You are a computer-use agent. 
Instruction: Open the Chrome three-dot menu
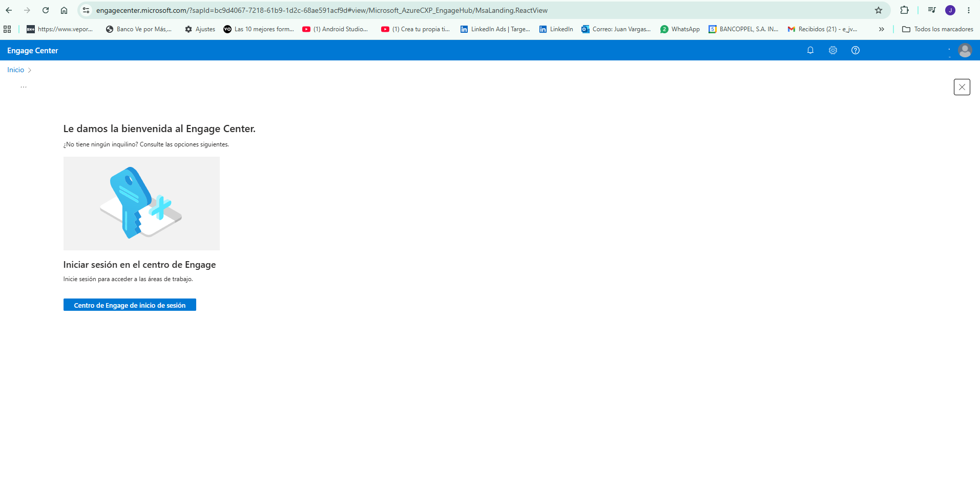969,10
